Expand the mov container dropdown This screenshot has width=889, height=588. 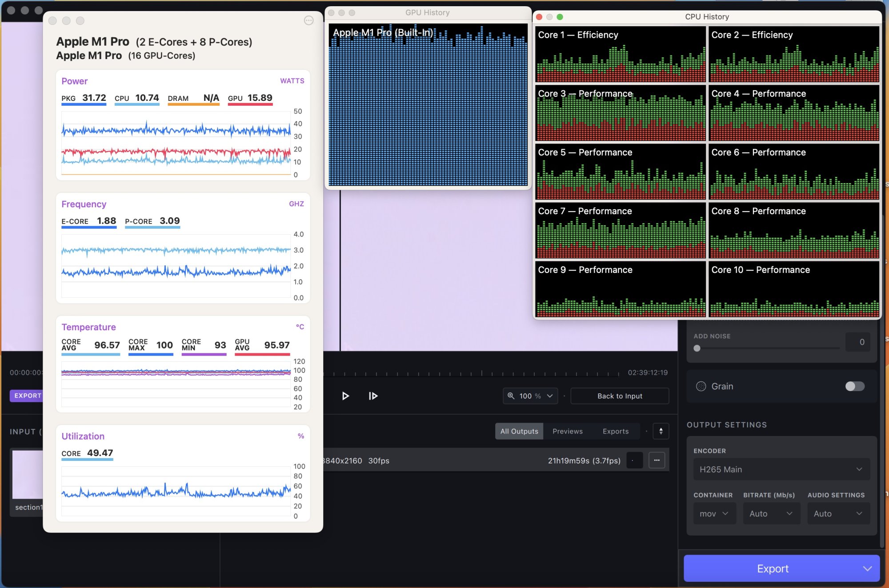[714, 514]
